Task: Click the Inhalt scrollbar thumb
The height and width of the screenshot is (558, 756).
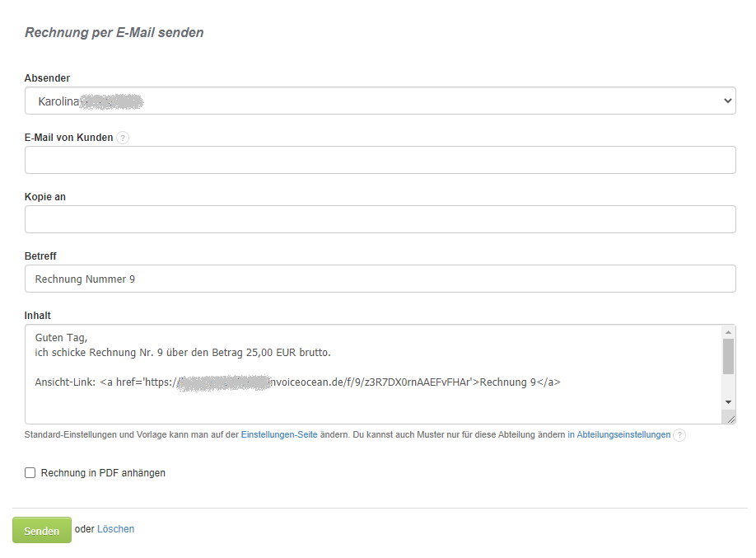Action: click(728, 356)
